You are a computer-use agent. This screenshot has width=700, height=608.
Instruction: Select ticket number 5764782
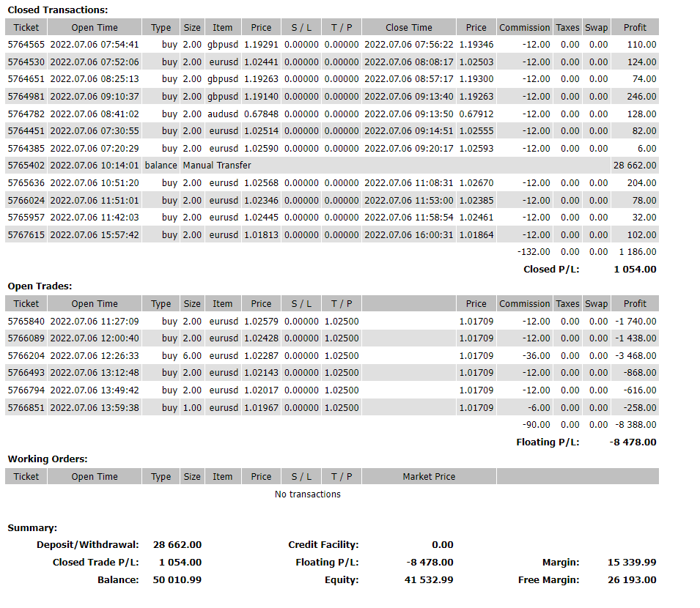[x=26, y=114]
